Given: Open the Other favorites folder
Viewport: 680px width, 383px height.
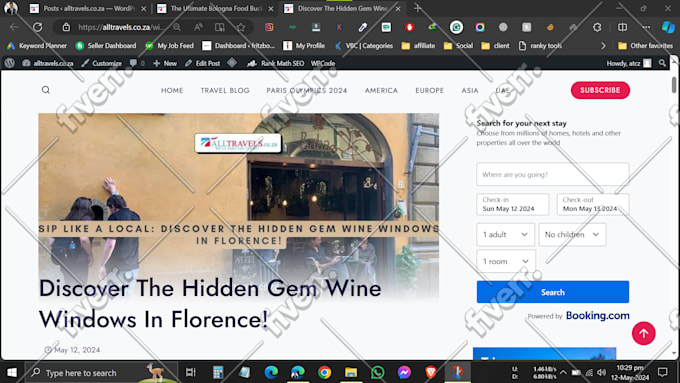Looking at the screenshot, I should coord(645,46).
